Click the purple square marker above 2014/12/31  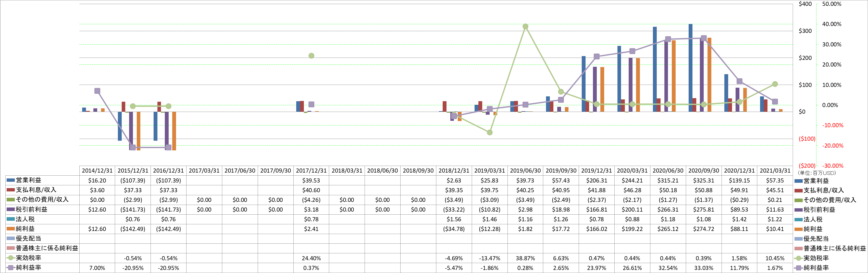(97, 91)
